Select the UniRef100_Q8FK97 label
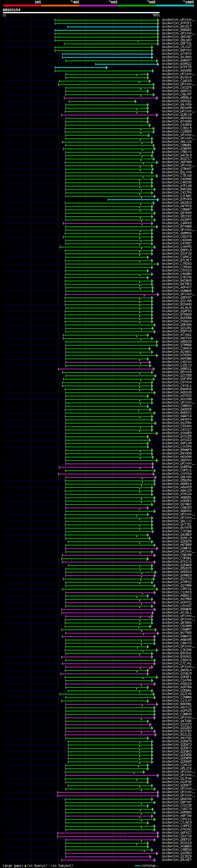 coord(177,297)
